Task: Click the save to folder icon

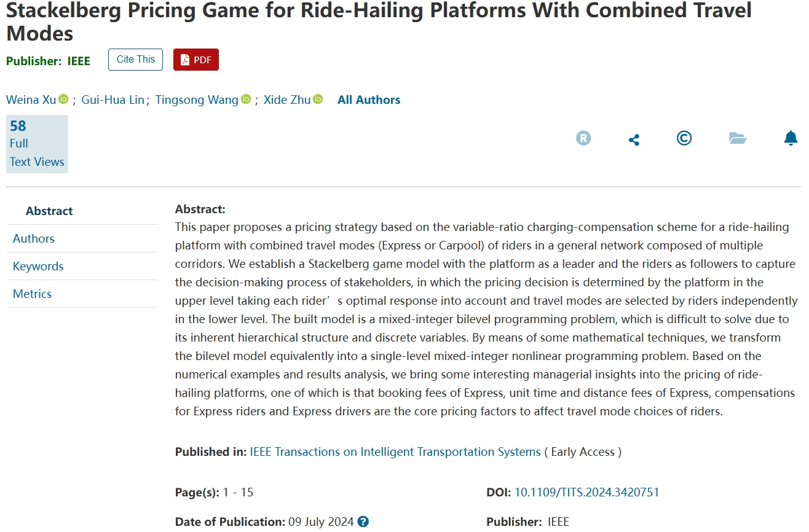Action: [x=737, y=138]
